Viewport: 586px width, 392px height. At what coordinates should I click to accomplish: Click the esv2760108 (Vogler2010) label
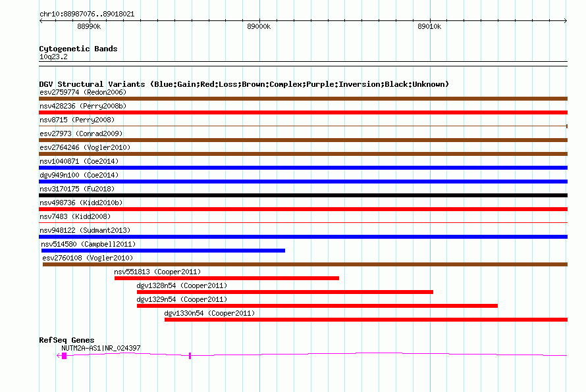tap(88, 258)
